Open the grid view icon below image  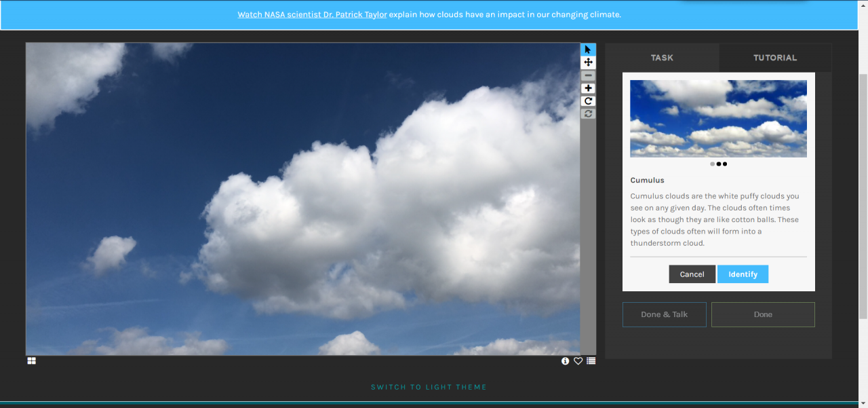[x=31, y=361]
